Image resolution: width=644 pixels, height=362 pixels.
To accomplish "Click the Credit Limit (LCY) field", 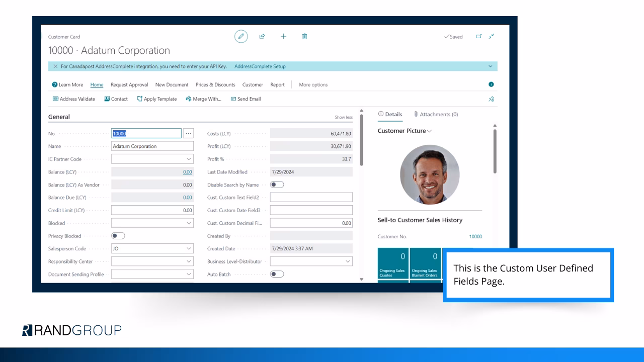I will 152,210.
